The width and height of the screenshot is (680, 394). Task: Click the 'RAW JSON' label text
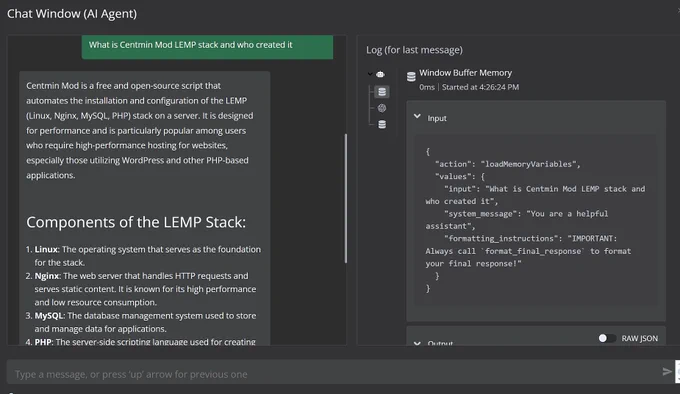pos(640,338)
